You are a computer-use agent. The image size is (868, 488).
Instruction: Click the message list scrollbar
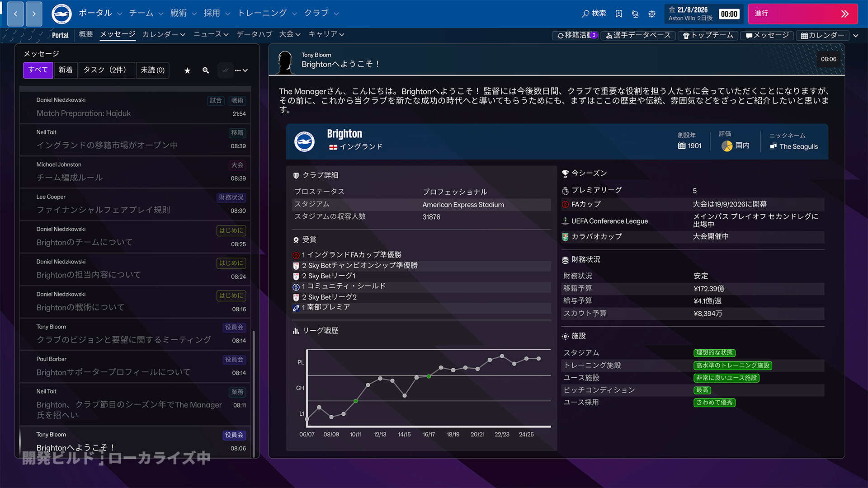click(254, 393)
